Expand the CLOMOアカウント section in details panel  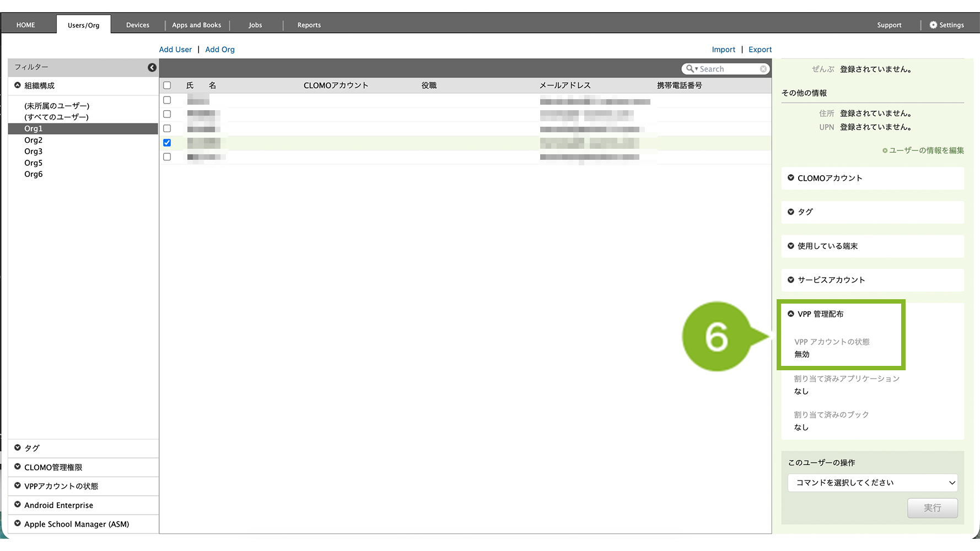click(x=791, y=178)
